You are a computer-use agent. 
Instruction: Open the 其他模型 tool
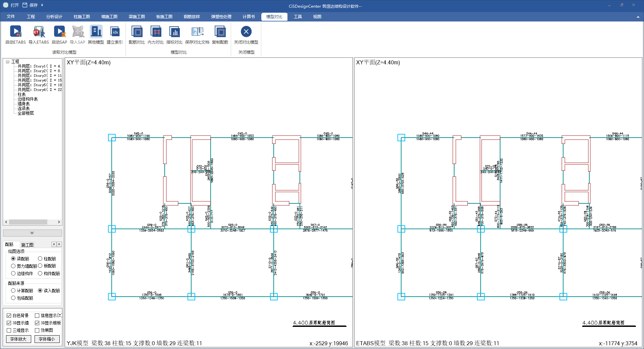pos(96,32)
